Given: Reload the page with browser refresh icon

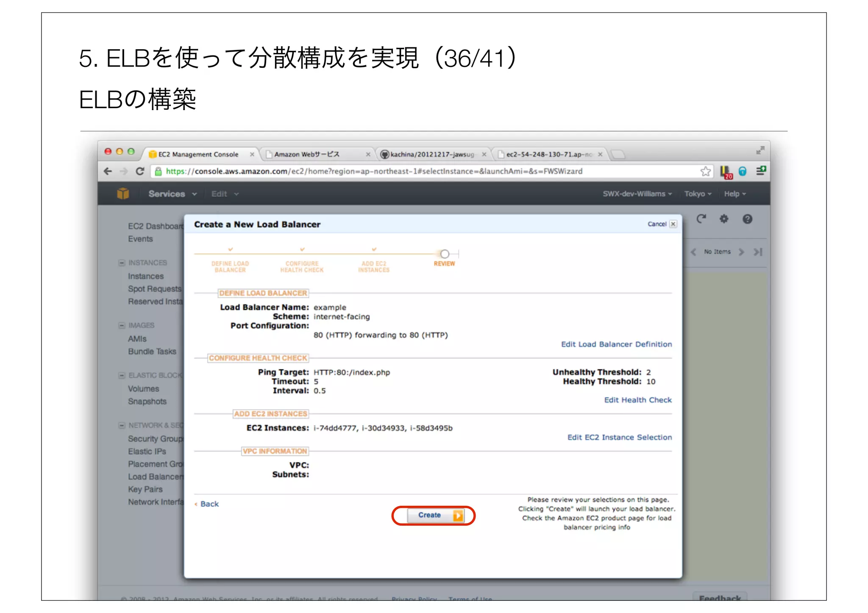Looking at the screenshot, I should 140,171.
